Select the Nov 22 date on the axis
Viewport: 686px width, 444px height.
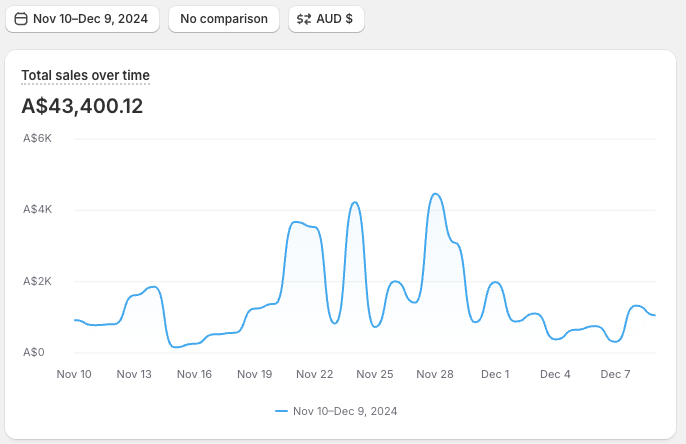(x=314, y=374)
